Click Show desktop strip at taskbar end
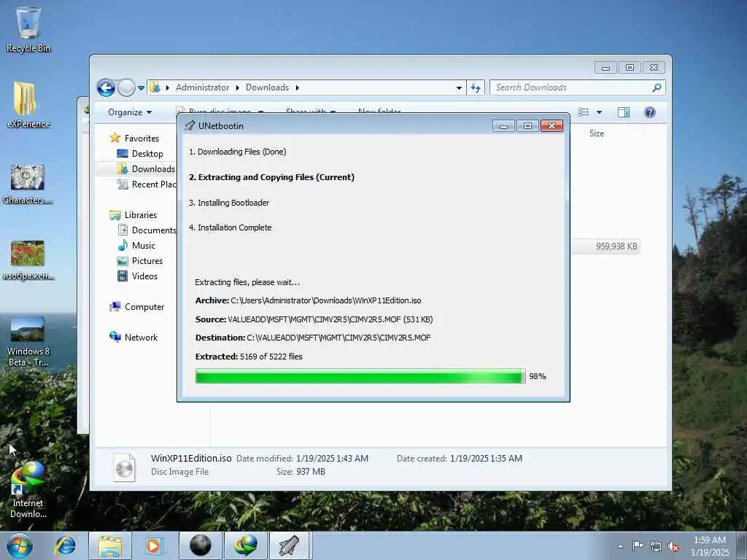This screenshot has height=560, width=747. tap(742, 545)
